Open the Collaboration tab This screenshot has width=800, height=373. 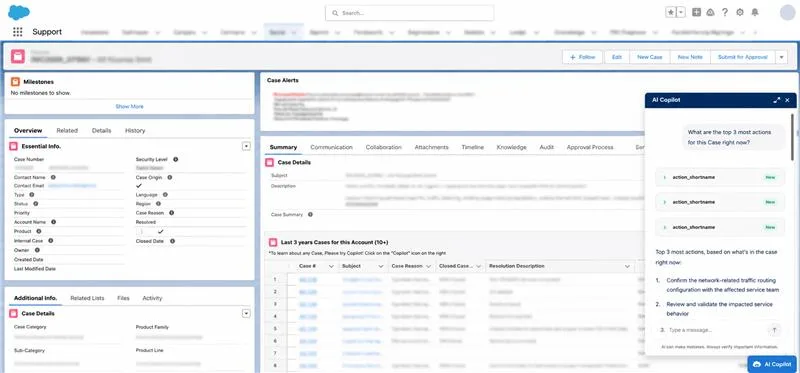click(384, 147)
